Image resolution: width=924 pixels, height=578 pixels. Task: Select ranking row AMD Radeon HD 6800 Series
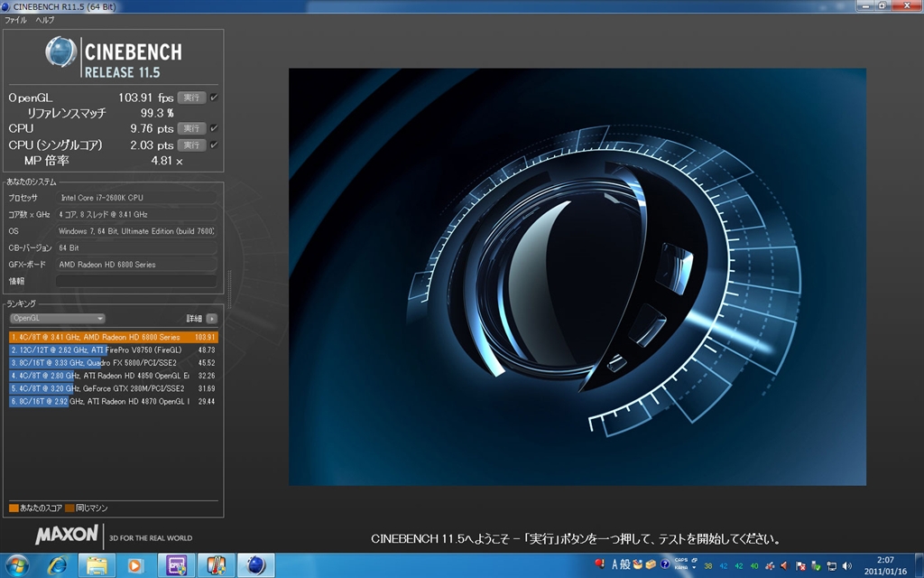pos(113,338)
